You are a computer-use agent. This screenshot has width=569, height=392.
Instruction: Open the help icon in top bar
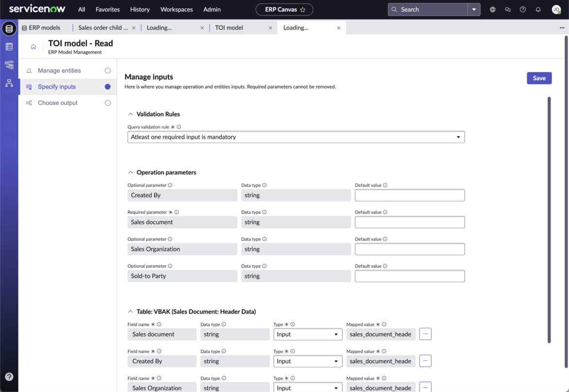(x=522, y=9)
